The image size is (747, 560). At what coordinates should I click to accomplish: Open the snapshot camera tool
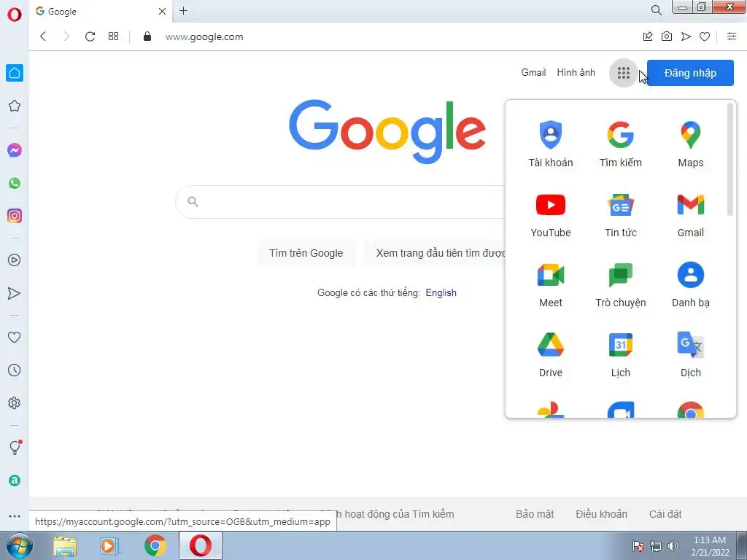667,36
